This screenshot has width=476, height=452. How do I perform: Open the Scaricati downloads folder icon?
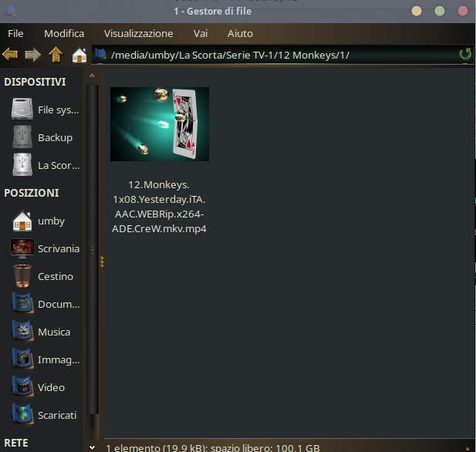(22, 415)
